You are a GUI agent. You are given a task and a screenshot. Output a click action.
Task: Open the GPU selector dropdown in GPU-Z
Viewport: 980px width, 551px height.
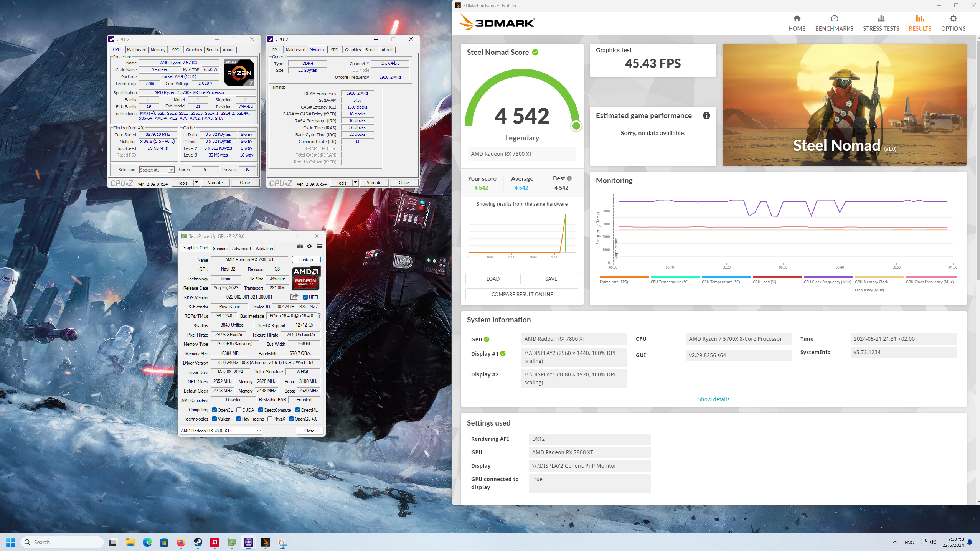(221, 431)
